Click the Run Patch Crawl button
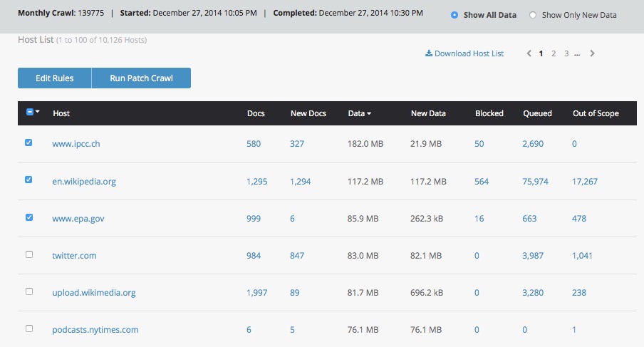Screen dimensions: 644x347 [141, 78]
